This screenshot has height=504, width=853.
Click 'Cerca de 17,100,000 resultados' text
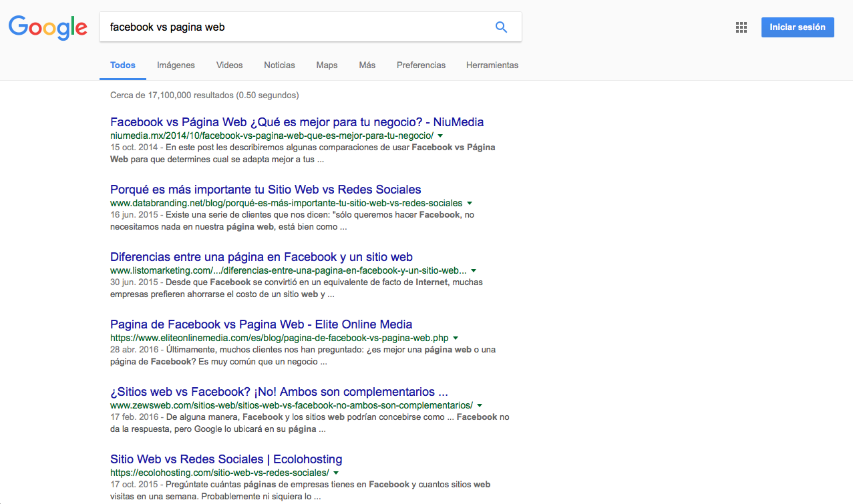[204, 95]
